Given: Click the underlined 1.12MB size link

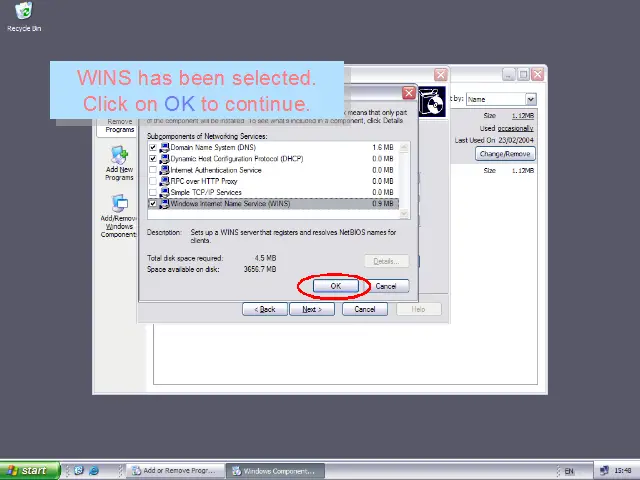Looking at the screenshot, I should [523, 116].
